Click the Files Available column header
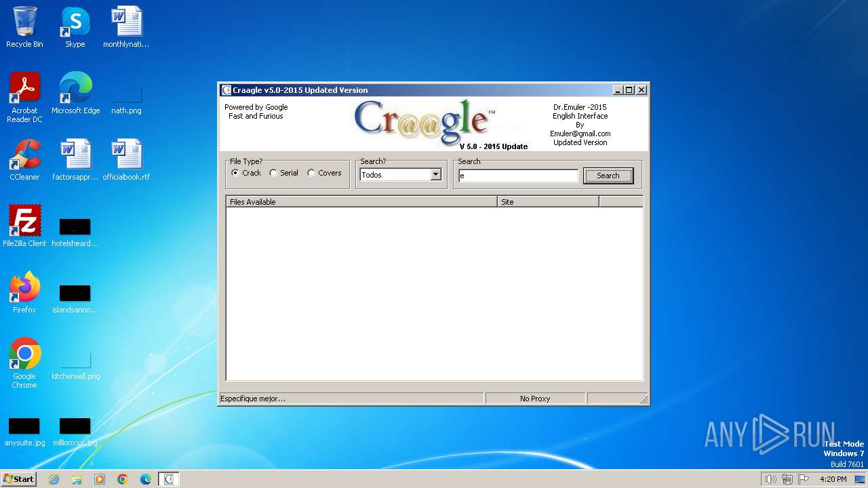Viewport: 868px width, 488px height. (x=361, y=202)
